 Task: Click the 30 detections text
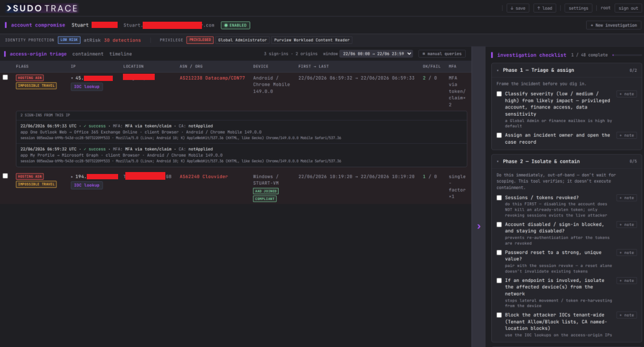122,40
